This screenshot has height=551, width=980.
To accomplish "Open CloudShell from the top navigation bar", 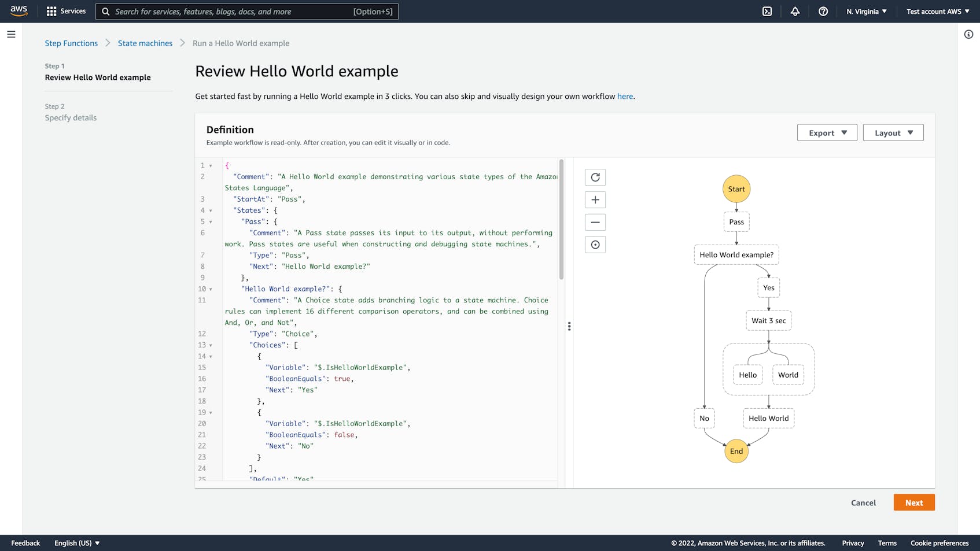I will [767, 11].
